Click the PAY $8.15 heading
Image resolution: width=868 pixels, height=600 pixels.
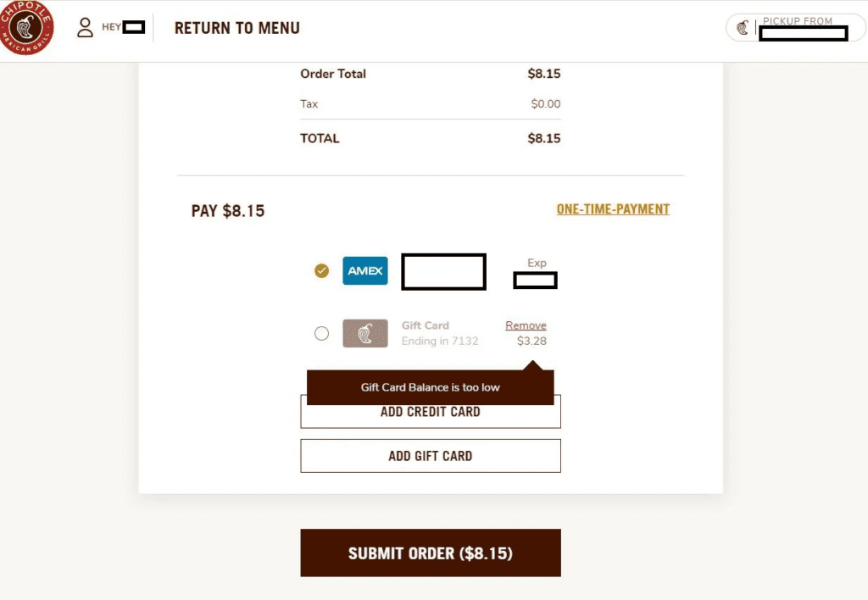228,211
